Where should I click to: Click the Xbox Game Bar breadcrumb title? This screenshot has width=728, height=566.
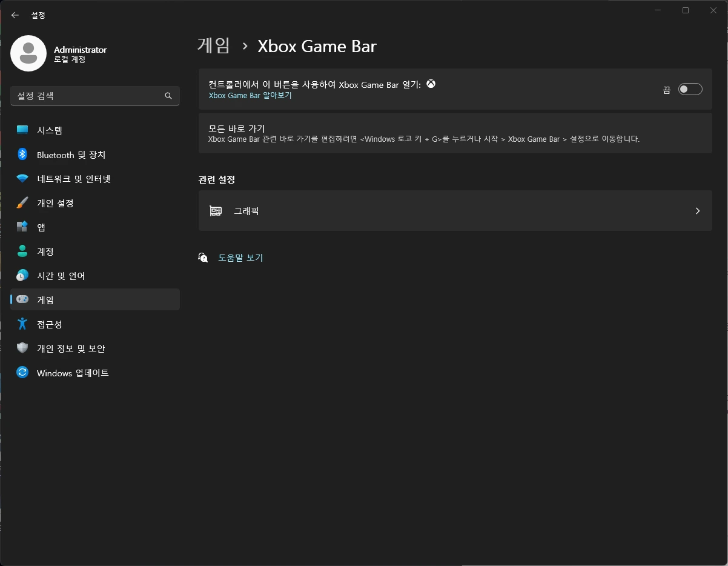pos(317,46)
